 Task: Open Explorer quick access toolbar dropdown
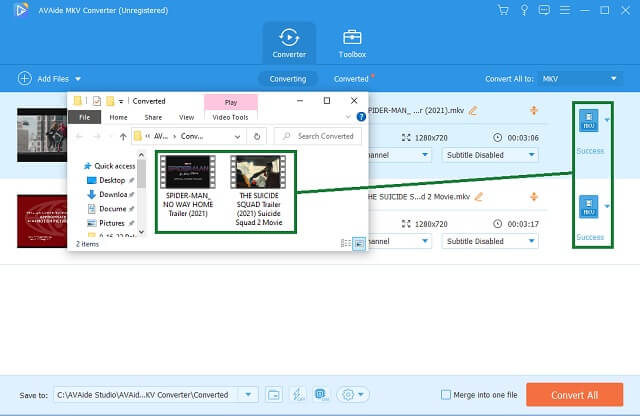click(x=121, y=101)
